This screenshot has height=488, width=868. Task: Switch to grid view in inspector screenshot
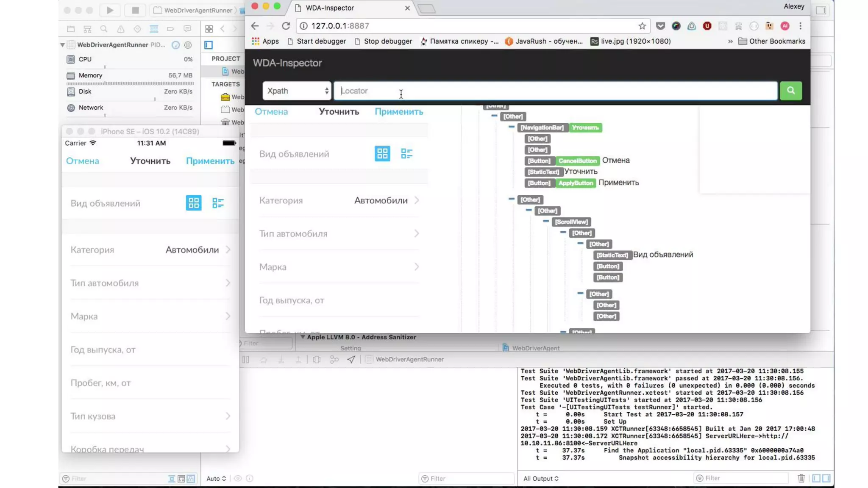tap(382, 153)
